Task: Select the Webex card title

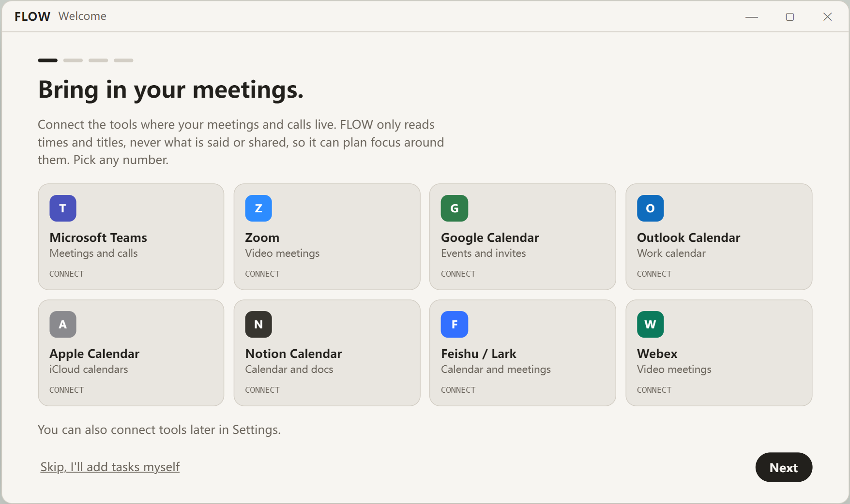Action: pyautogui.click(x=657, y=354)
